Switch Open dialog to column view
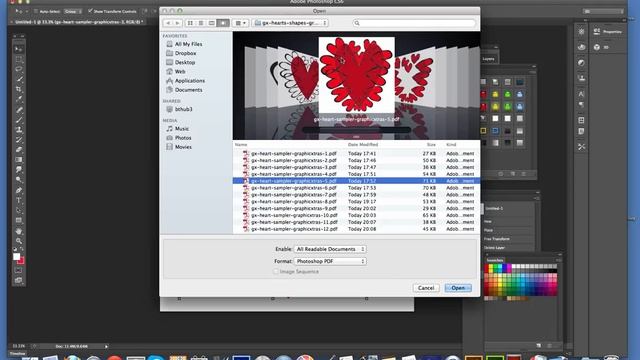This screenshot has height=360, width=640. pos(211,23)
